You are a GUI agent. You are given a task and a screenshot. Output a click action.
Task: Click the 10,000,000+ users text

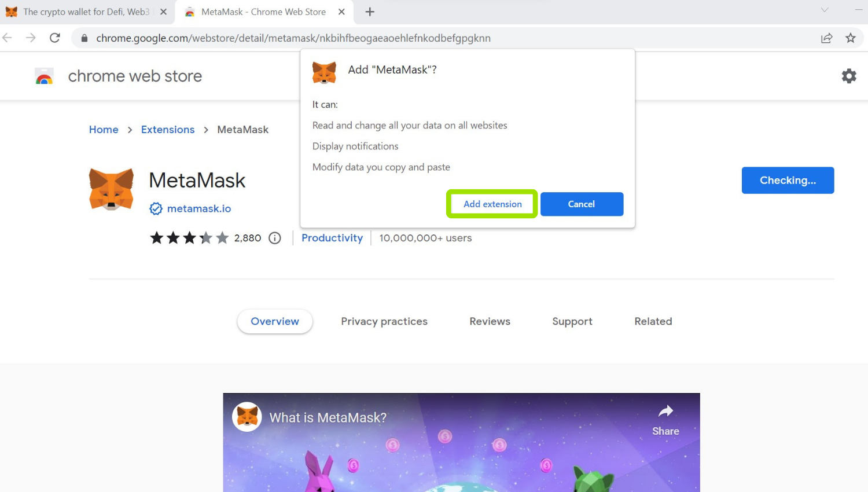425,238
